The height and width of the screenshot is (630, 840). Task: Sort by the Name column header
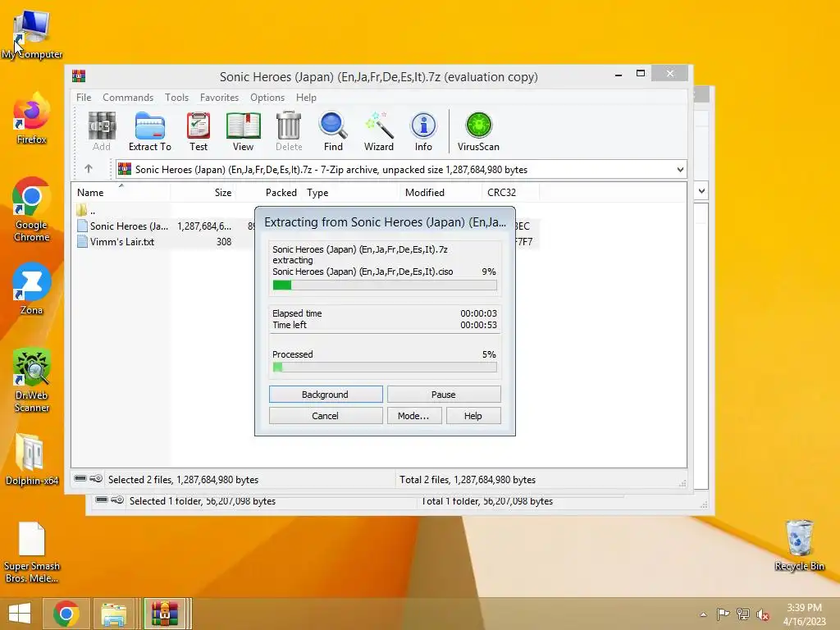click(121, 192)
